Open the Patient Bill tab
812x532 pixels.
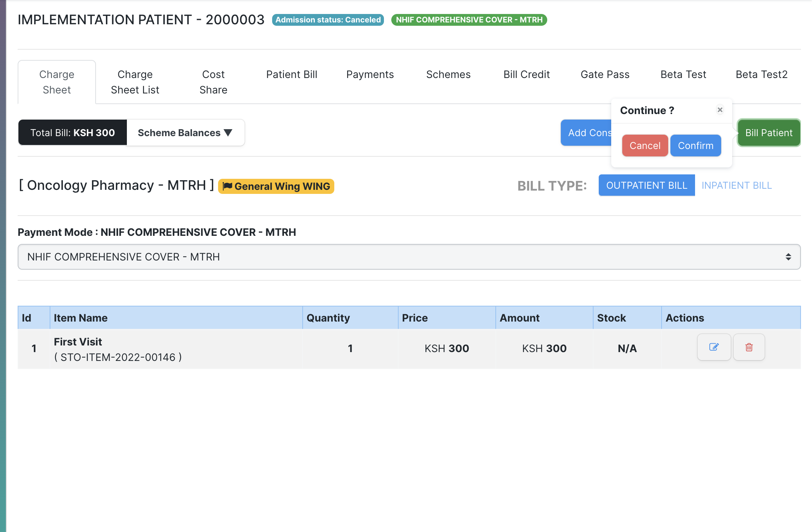point(292,74)
